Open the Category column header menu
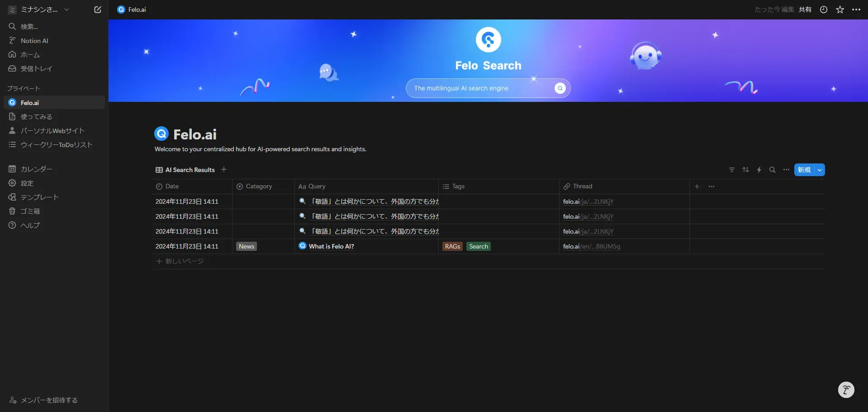The width and height of the screenshot is (868, 412). tap(259, 187)
